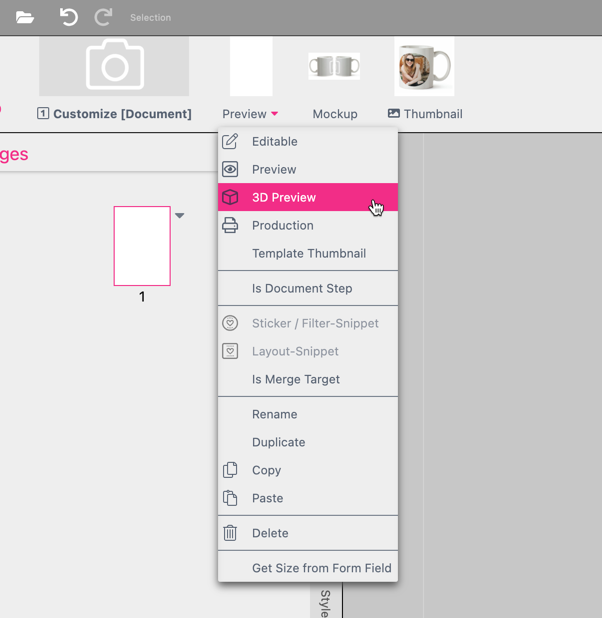Click the trash can Delete icon

(x=230, y=533)
